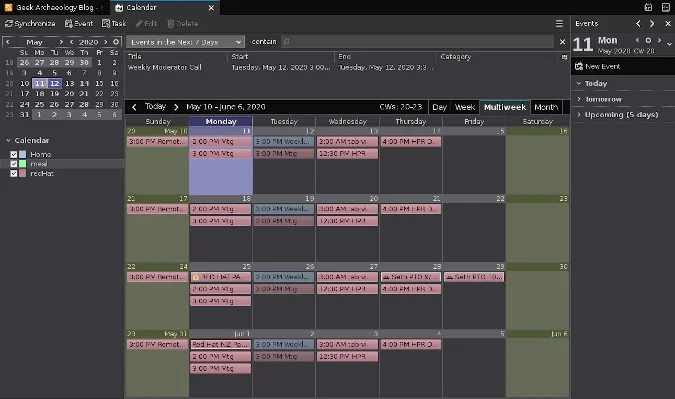Toggle the redHat calendar checkbox
Screen dimensions: 675x399
[14, 173]
